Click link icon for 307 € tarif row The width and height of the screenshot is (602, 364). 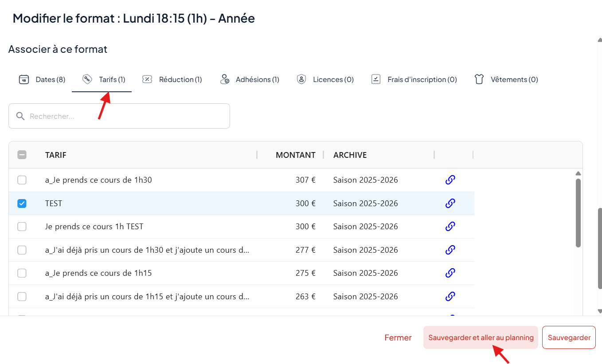pyautogui.click(x=450, y=180)
